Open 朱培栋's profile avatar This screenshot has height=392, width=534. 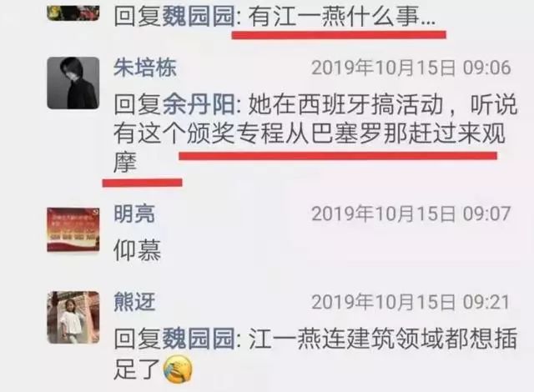click(73, 83)
